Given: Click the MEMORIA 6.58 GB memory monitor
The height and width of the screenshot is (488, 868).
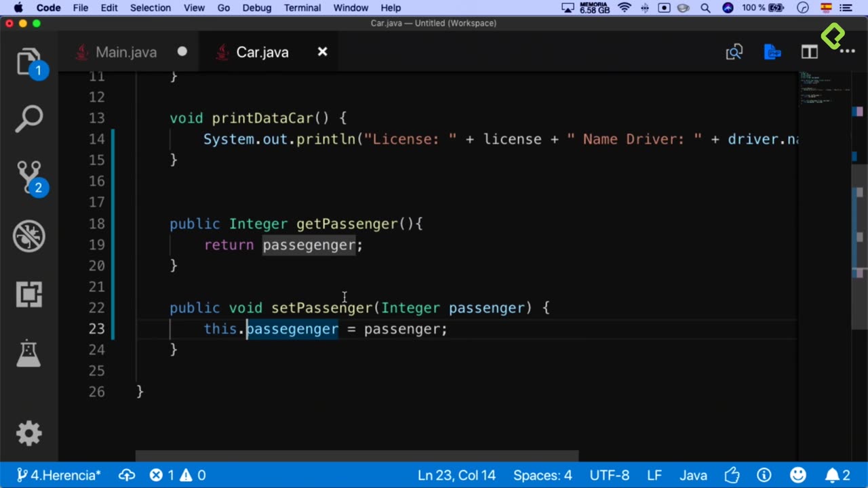Looking at the screenshot, I should 593,7.
